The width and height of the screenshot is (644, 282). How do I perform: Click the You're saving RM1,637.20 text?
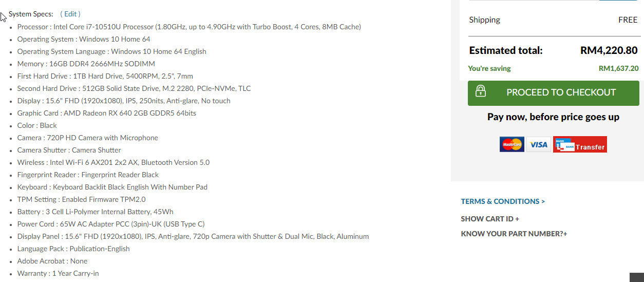tap(618, 68)
